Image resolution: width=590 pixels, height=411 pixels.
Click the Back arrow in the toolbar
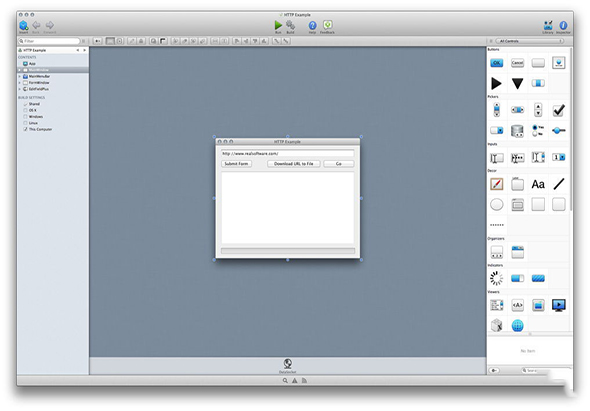(36, 25)
